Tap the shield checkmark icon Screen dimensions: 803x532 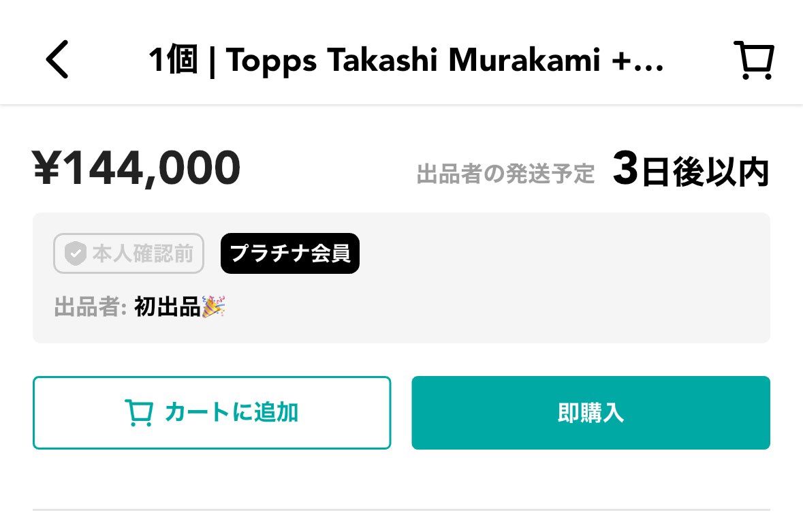click(76, 253)
